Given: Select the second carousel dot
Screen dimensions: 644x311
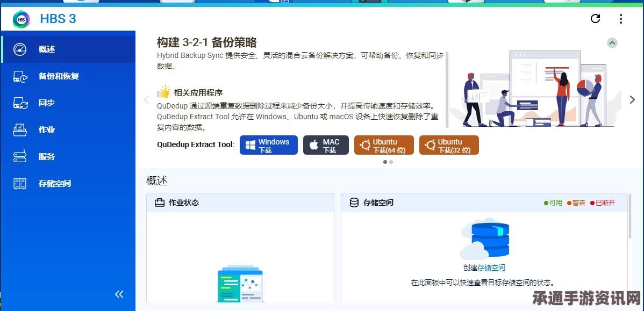Looking at the screenshot, I should (x=391, y=162).
